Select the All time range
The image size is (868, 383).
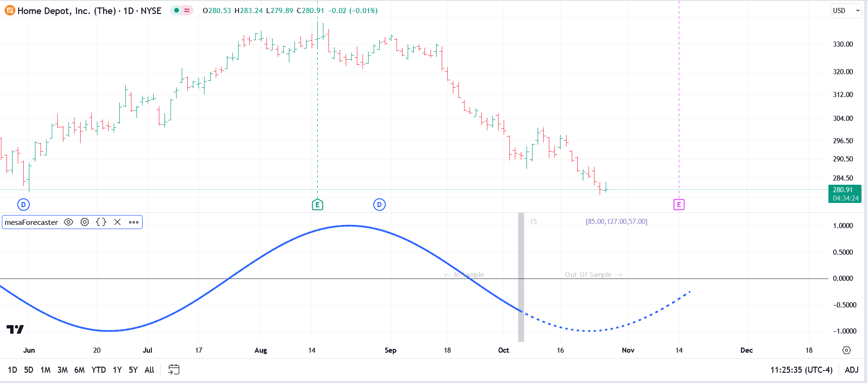(x=150, y=370)
